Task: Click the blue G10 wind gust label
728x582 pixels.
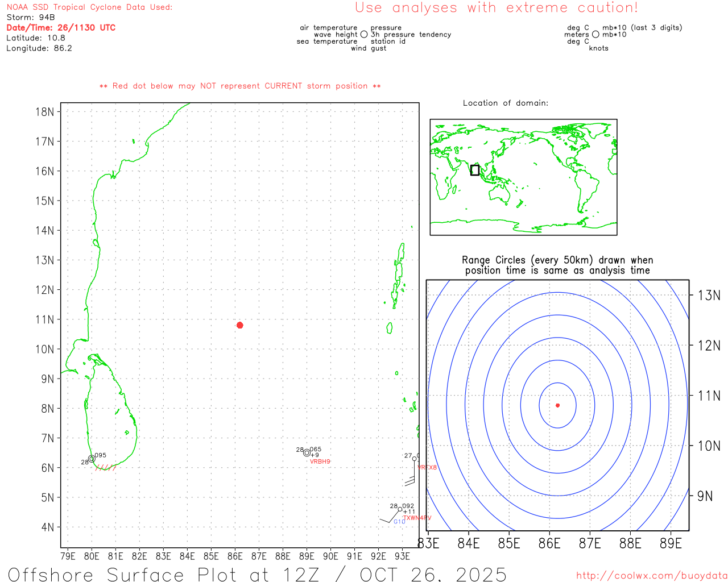Action: [399, 522]
